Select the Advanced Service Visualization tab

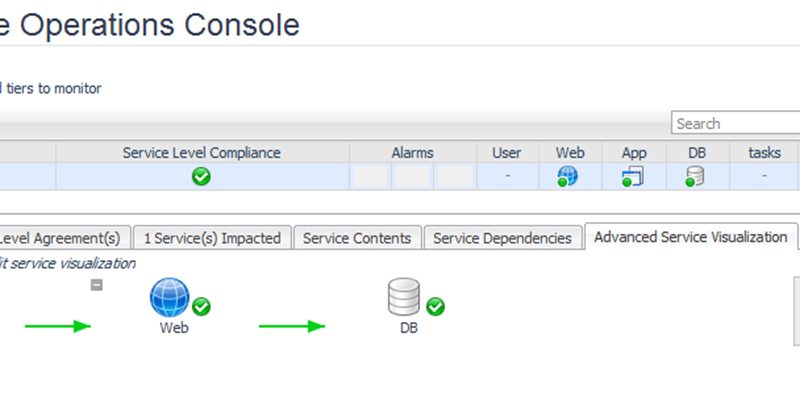(690, 237)
